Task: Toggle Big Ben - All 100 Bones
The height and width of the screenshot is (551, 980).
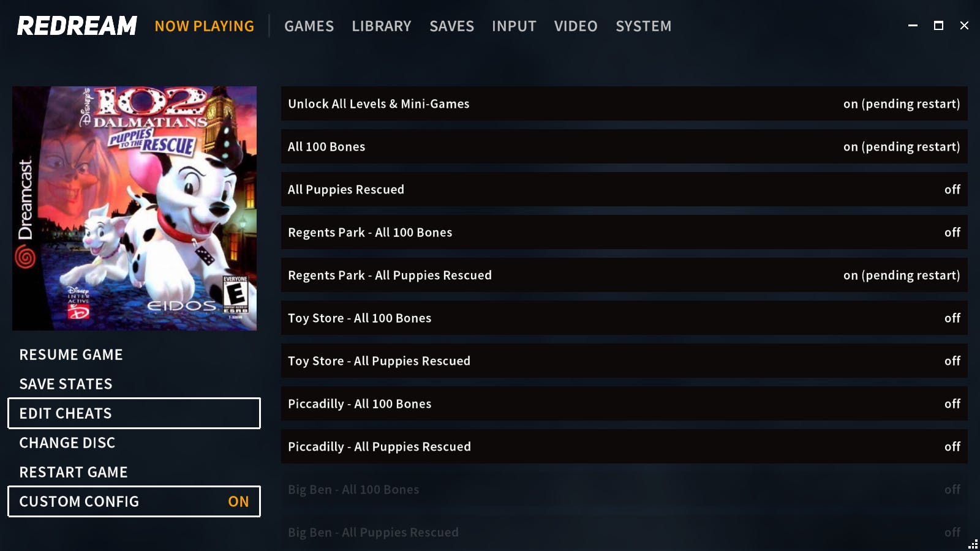Action: pyautogui.click(x=624, y=489)
